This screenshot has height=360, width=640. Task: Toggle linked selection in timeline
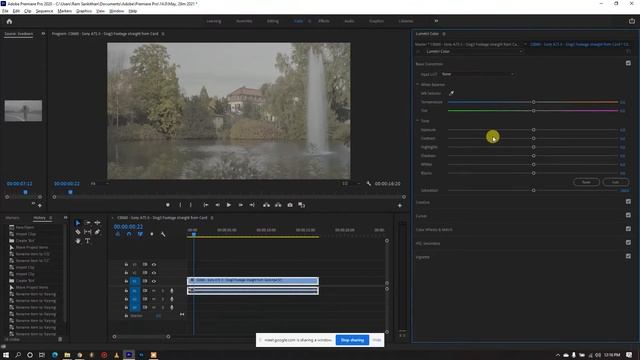140,234
